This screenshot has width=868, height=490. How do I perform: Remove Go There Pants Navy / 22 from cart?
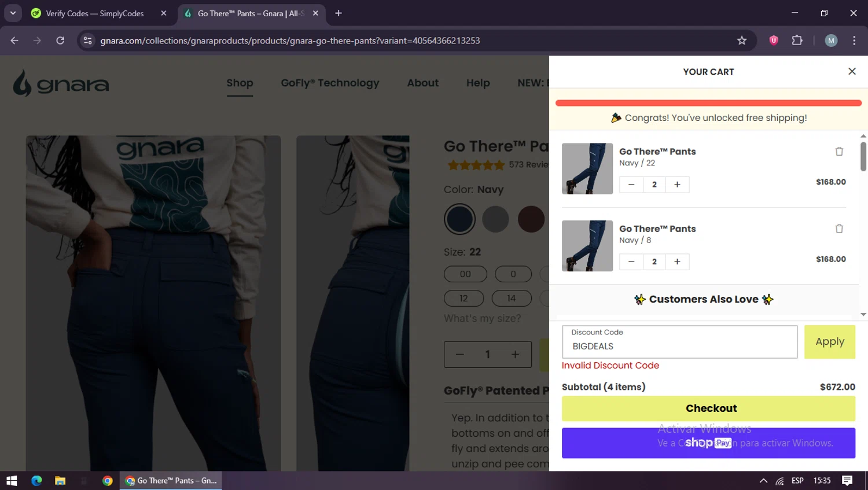839,152
